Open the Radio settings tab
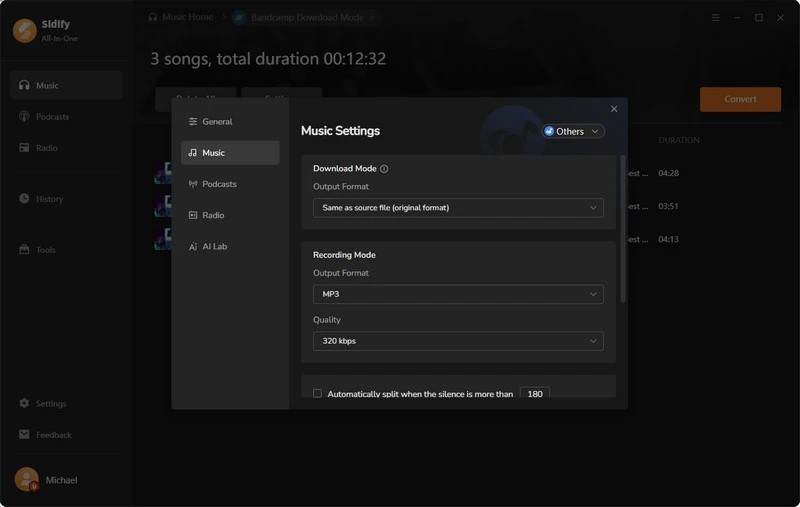 230,215
